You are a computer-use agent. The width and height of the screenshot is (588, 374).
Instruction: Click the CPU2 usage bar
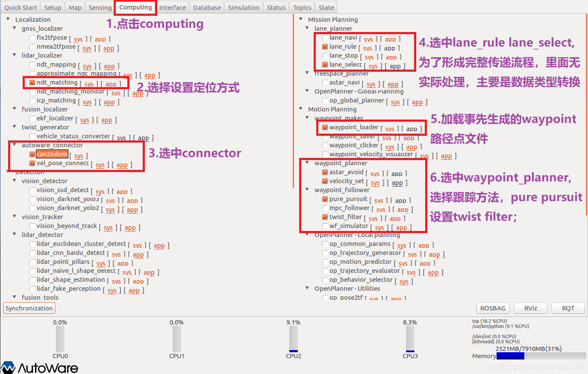[x=294, y=339]
